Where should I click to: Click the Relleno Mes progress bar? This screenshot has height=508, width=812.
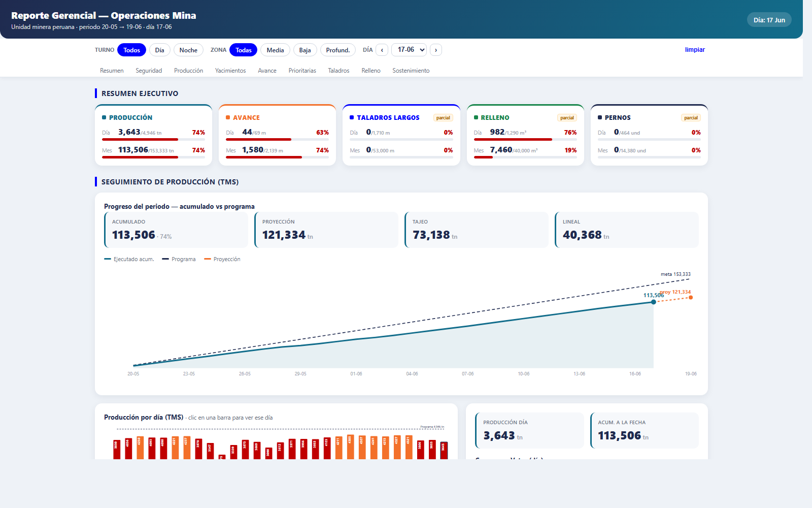525,157
